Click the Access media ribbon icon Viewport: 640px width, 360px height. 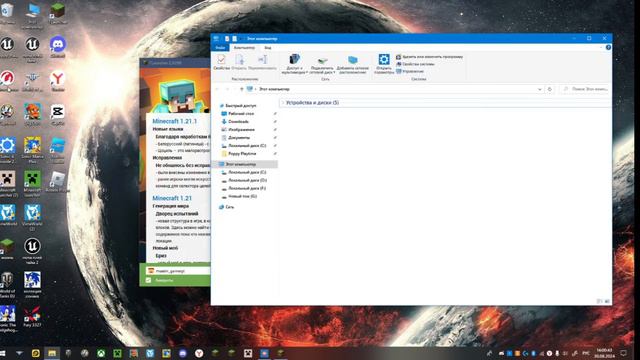tap(294, 64)
